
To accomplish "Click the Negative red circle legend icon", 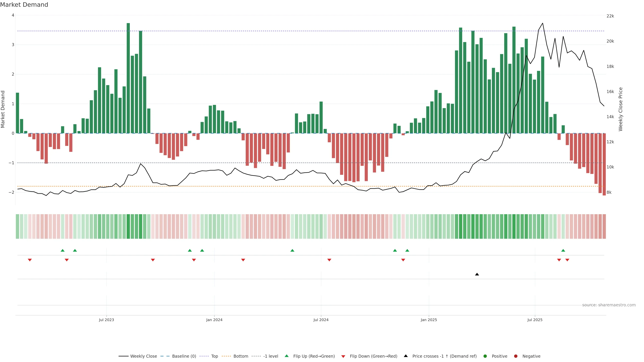I will [516, 356].
